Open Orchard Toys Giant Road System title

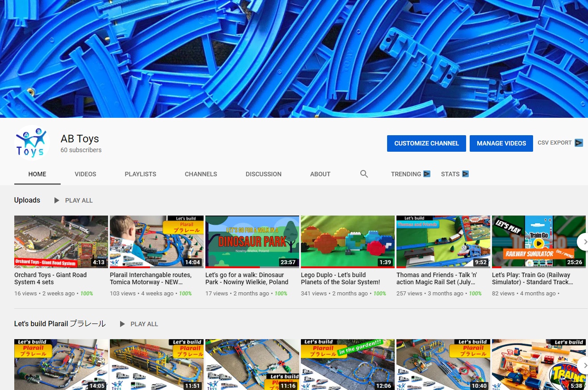point(50,278)
